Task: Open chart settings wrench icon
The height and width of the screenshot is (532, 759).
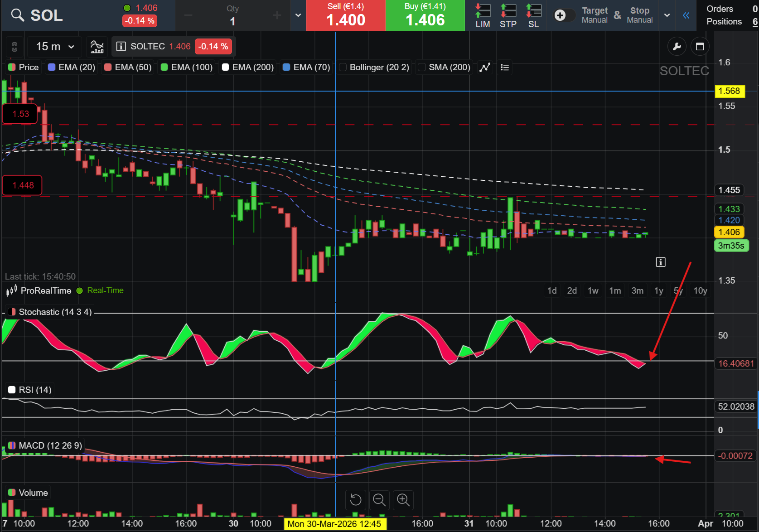Action: 677,46
